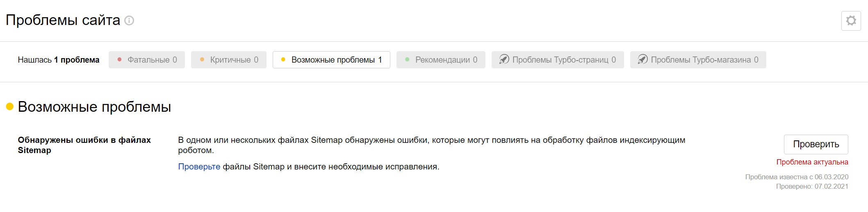Follow the Проверьте link
The height and width of the screenshot is (212, 868).
(x=199, y=167)
